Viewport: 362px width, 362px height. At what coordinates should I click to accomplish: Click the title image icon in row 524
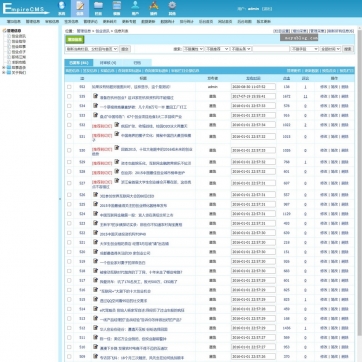click(96, 213)
